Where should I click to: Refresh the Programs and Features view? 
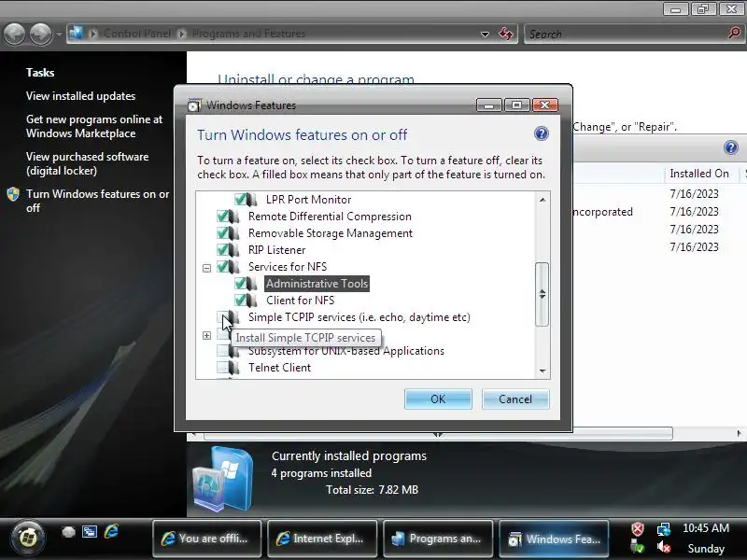[x=506, y=34]
